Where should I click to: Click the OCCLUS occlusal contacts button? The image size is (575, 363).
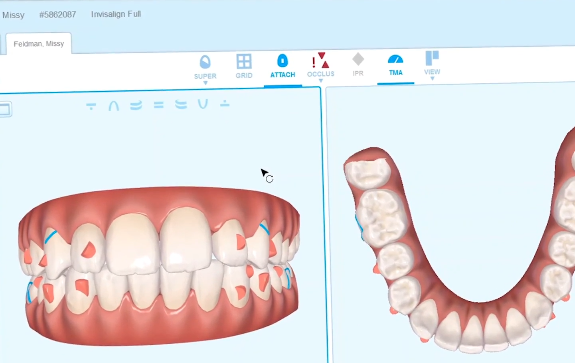(x=321, y=65)
